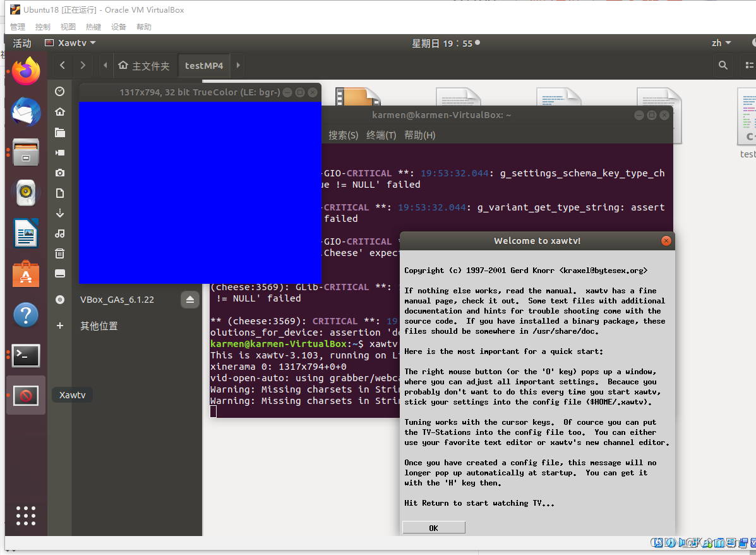Viewport: 756px width, 555px height.
Task: Go back in Files navigation
Action: click(x=62, y=65)
